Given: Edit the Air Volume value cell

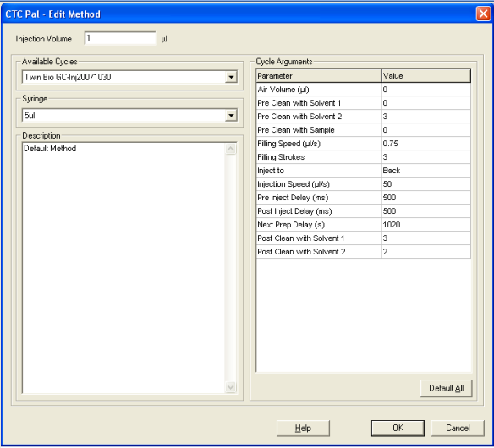Looking at the screenshot, I should [426, 90].
